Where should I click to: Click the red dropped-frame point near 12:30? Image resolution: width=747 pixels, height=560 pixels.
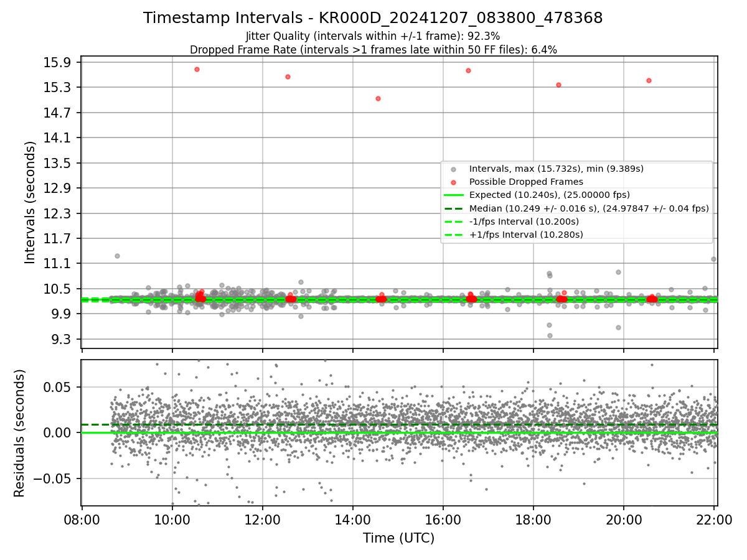288,77
